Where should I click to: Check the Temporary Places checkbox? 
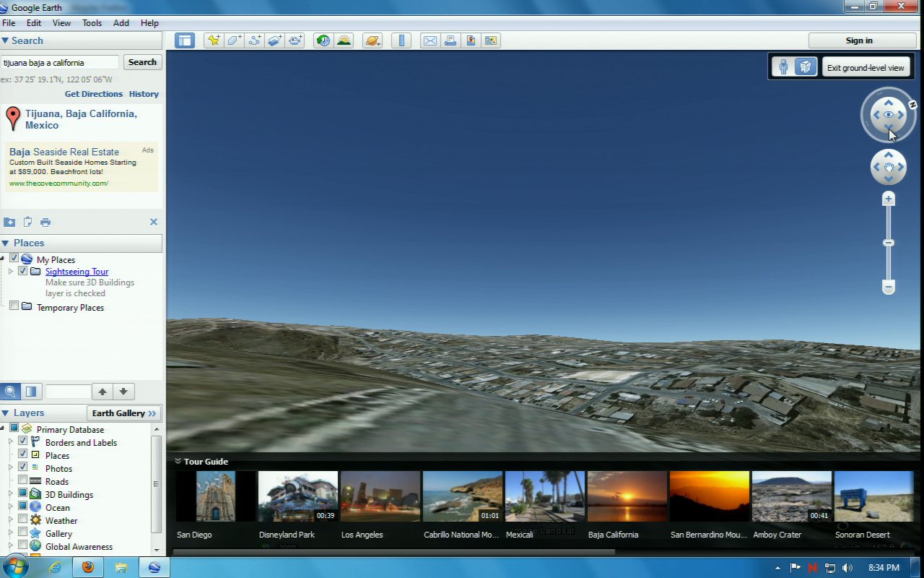[14, 306]
